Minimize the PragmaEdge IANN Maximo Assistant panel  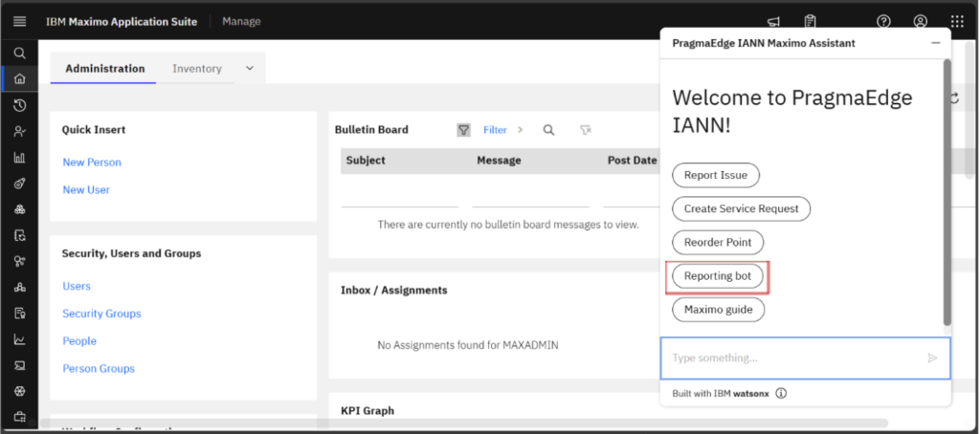point(936,43)
